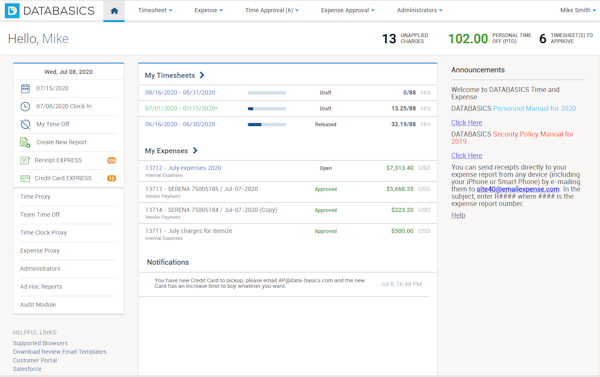Click the $7,313.40 expense amount

point(400,168)
